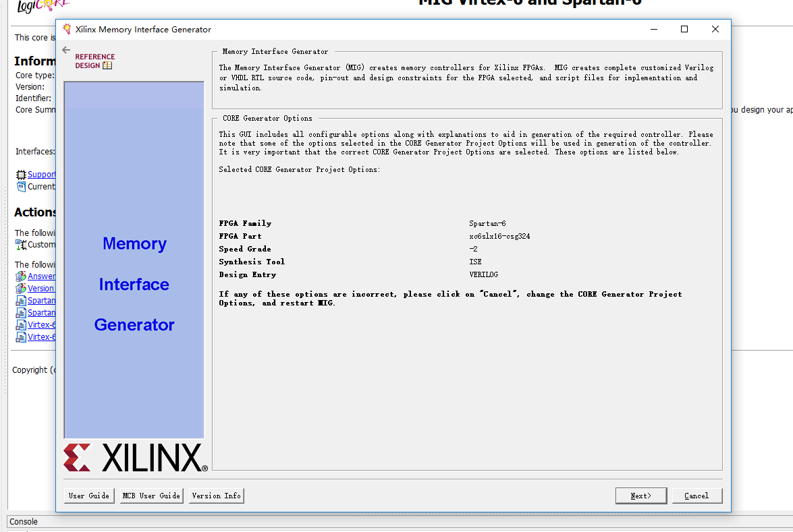Open the Reference Design book icon
Viewport: 793px width, 532px height.
coord(107,65)
